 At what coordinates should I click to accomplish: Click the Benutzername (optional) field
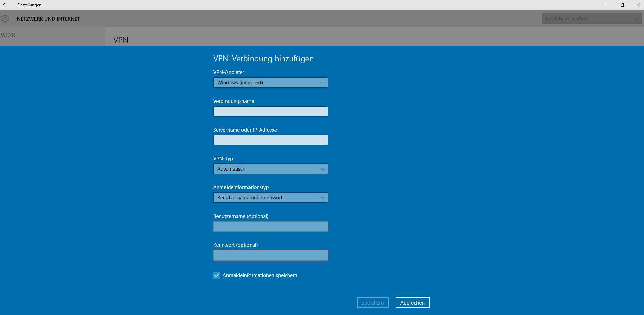tap(271, 226)
